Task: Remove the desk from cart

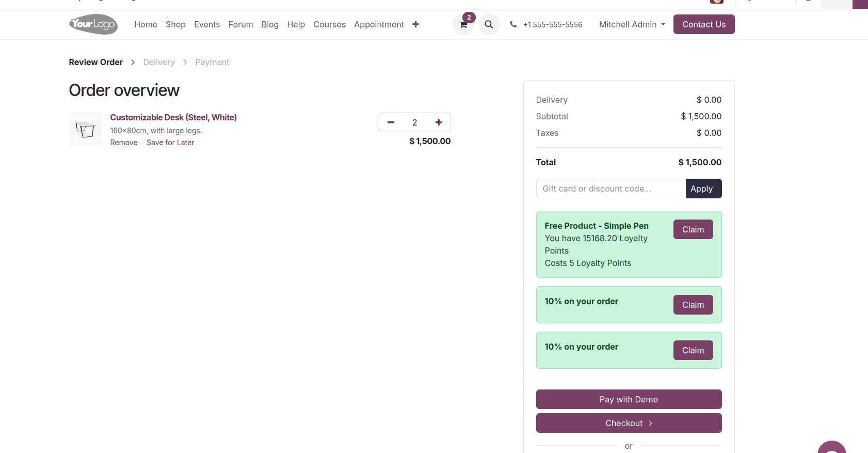Action: point(124,143)
